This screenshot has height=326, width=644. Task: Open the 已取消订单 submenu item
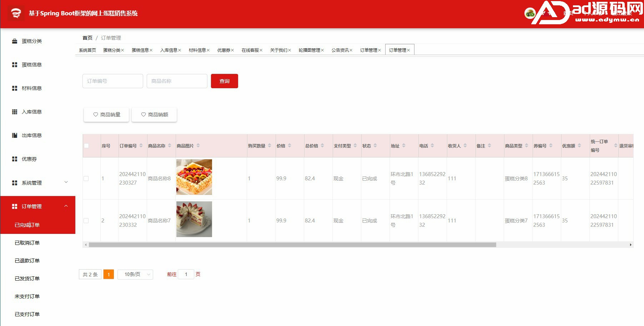[x=27, y=243]
